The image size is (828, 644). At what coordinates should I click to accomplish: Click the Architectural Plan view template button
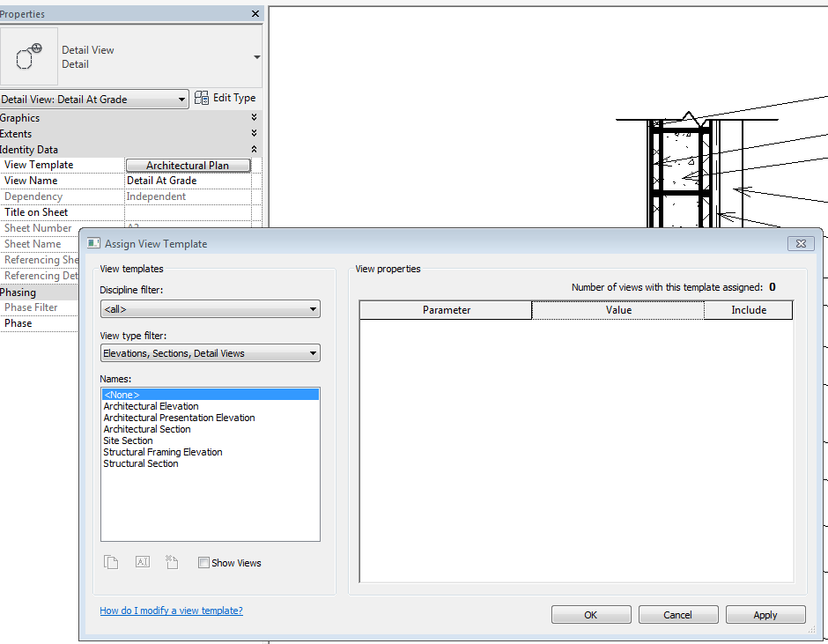(188, 166)
